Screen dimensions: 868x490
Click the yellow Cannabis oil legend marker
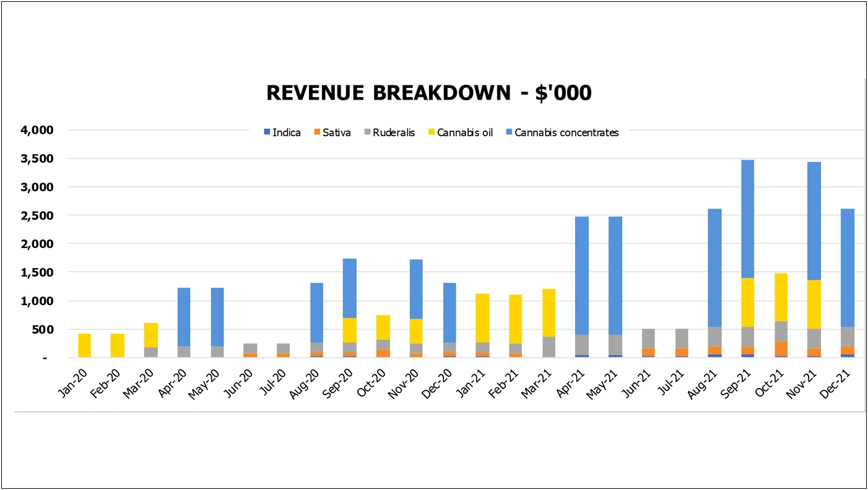[x=432, y=132]
